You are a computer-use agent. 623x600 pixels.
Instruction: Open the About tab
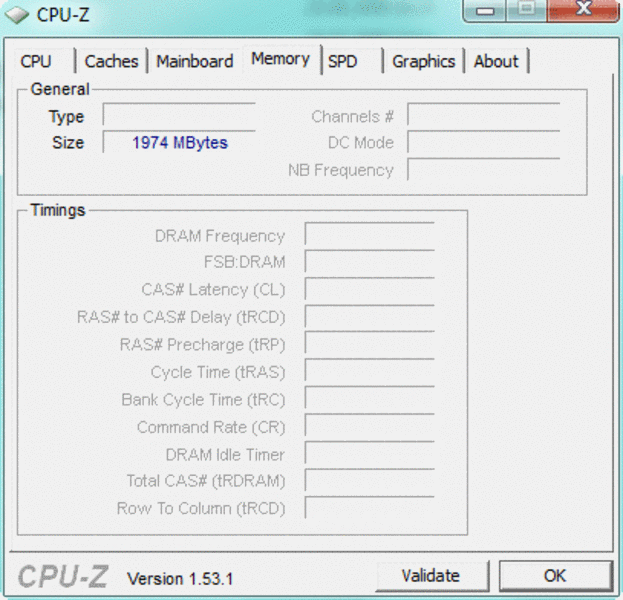click(497, 61)
